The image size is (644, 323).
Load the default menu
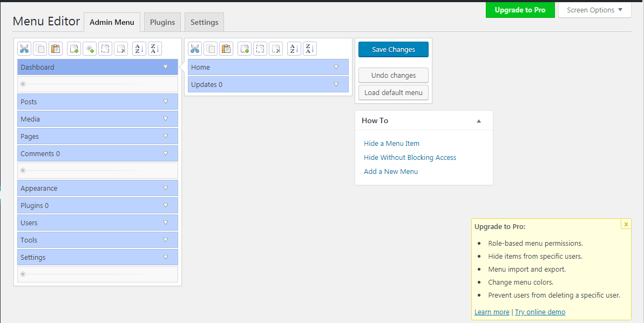coord(394,92)
